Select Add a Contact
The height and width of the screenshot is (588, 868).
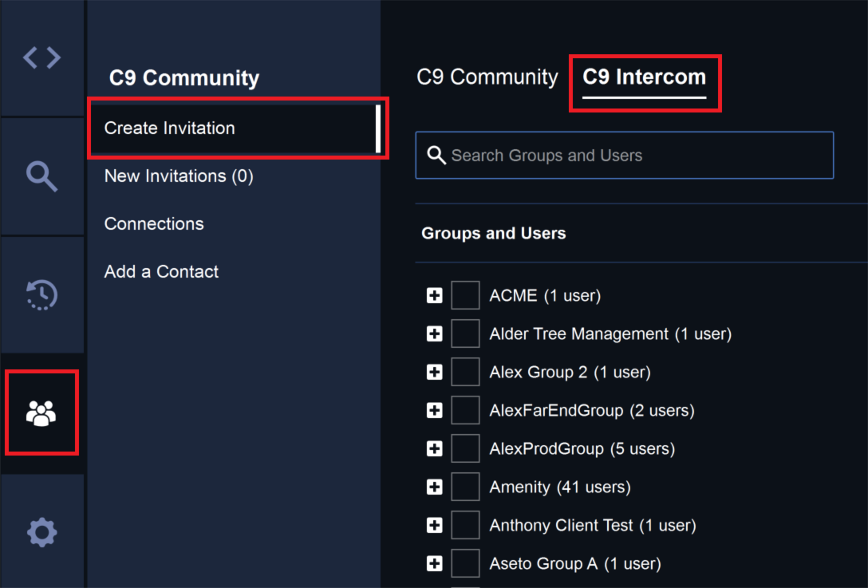point(161,271)
